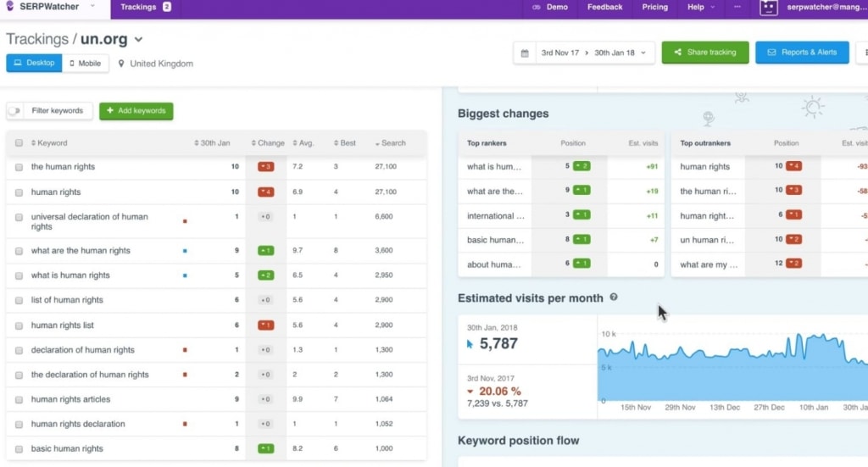Expand the un.org tracking dropdown
Screen dimensions: 868x467
[138, 39]
